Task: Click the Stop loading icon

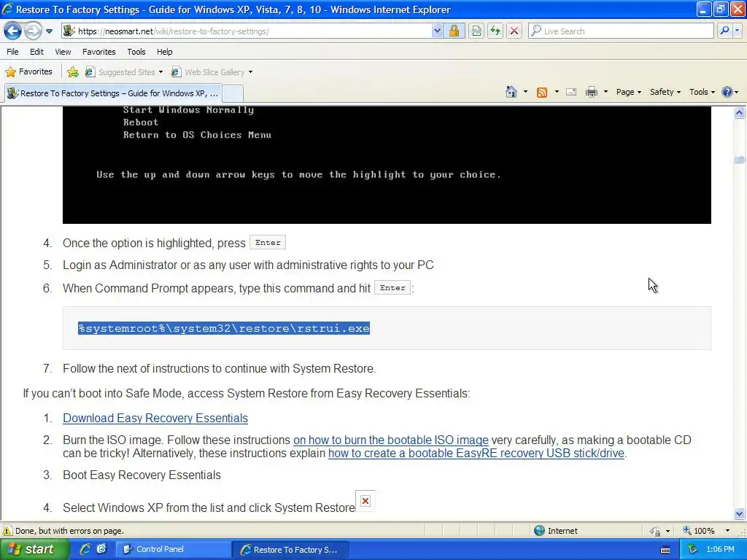Action: [x=514, y=31]
